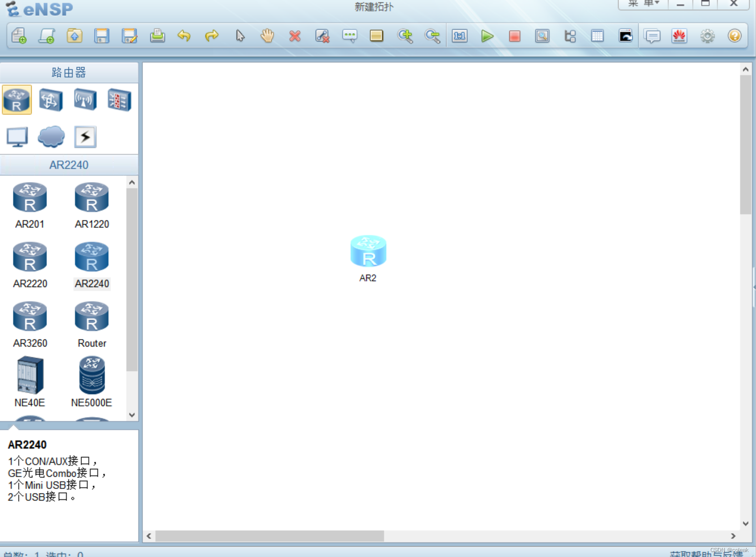
Task: Click the canvas horizontal scrollbar thumb
Action: coord(270,536)
